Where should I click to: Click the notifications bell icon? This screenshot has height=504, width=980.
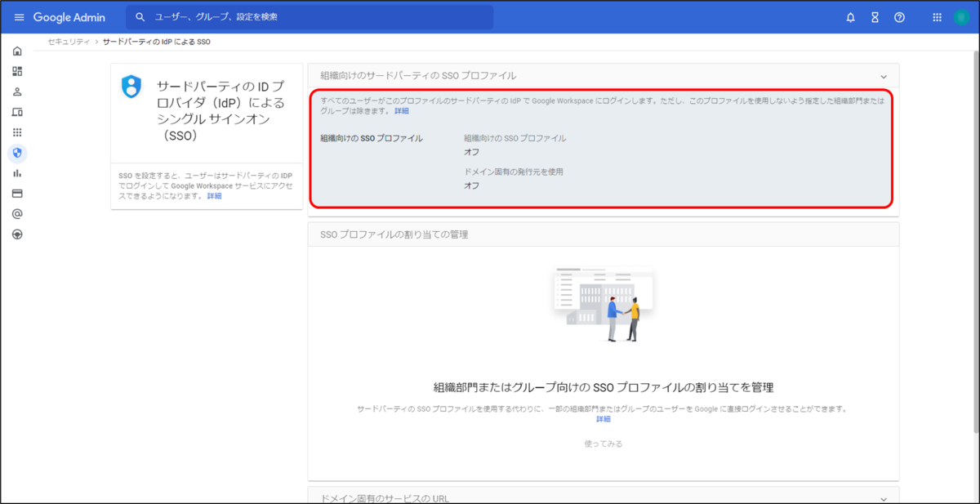[x=849, y=16]
